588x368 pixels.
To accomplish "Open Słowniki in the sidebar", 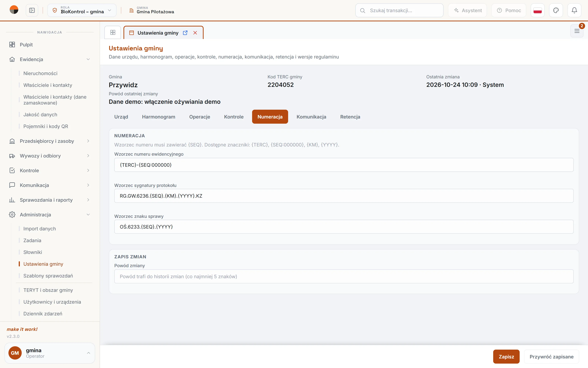I will 33,252.
